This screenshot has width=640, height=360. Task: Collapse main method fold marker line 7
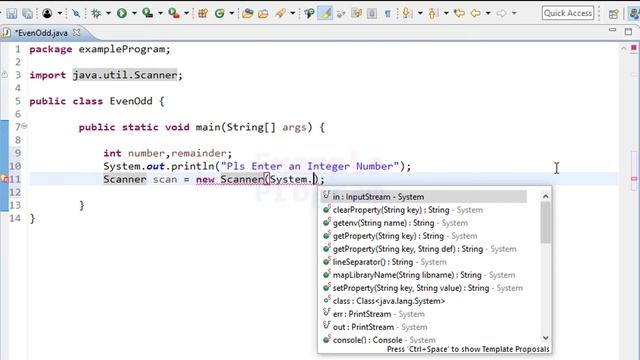pyautogui.click(x=24, y=126)
